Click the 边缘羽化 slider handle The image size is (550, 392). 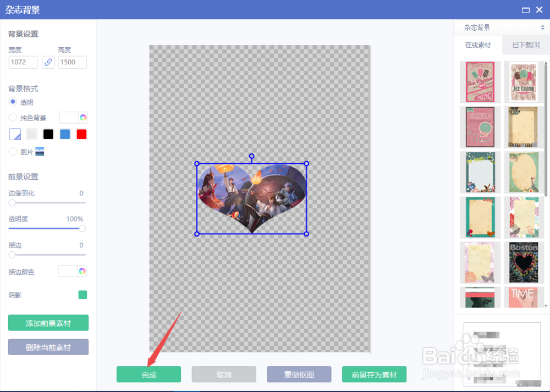click(12, 203)
